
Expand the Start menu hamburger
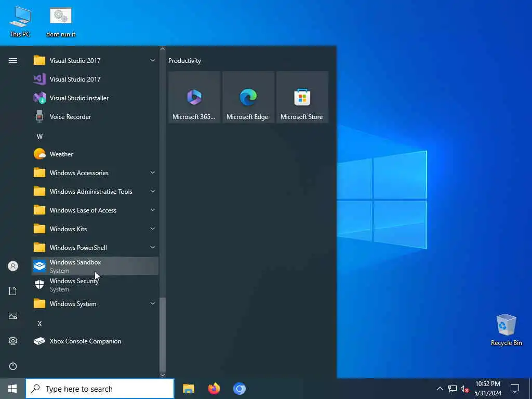coord(13,61)
